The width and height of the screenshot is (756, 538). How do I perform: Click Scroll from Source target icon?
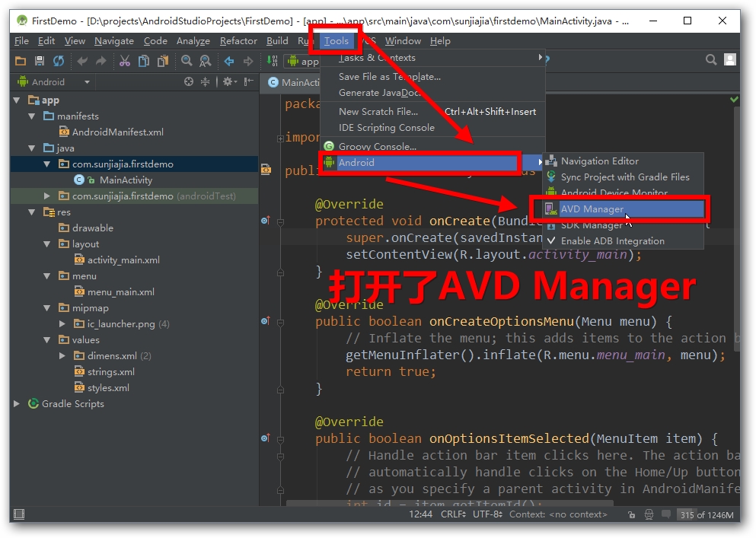[189, 82]
